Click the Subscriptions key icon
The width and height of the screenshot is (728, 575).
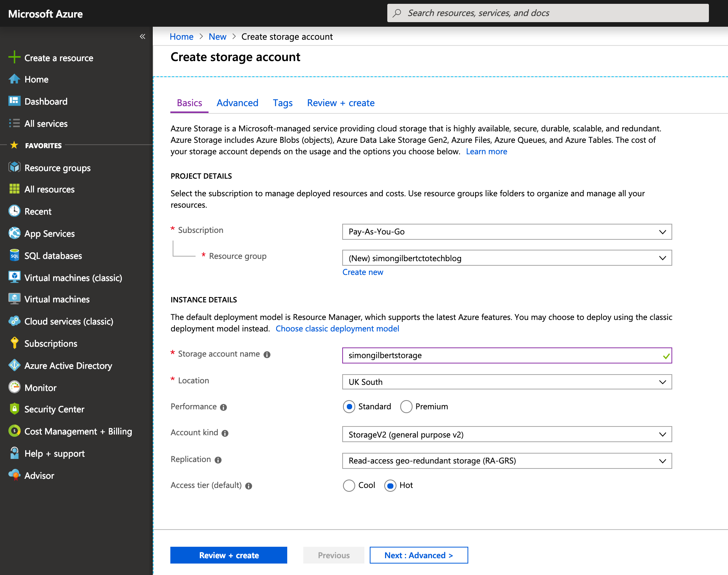14,343
